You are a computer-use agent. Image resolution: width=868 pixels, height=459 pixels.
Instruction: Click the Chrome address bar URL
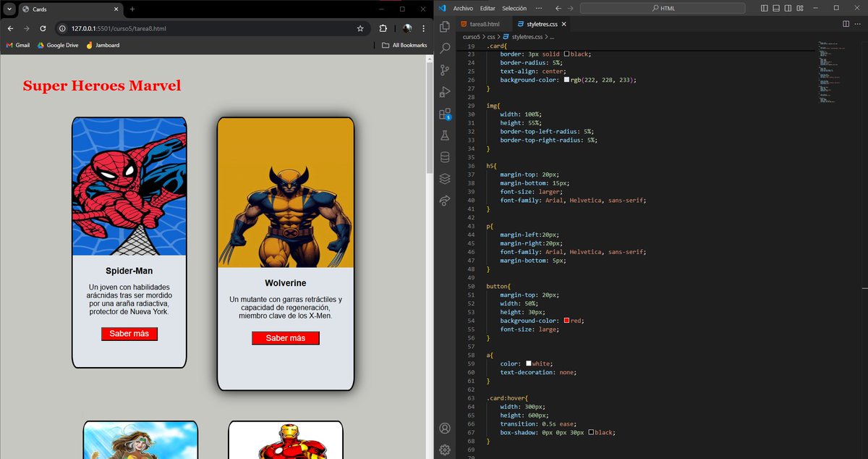tap(119, 28)
